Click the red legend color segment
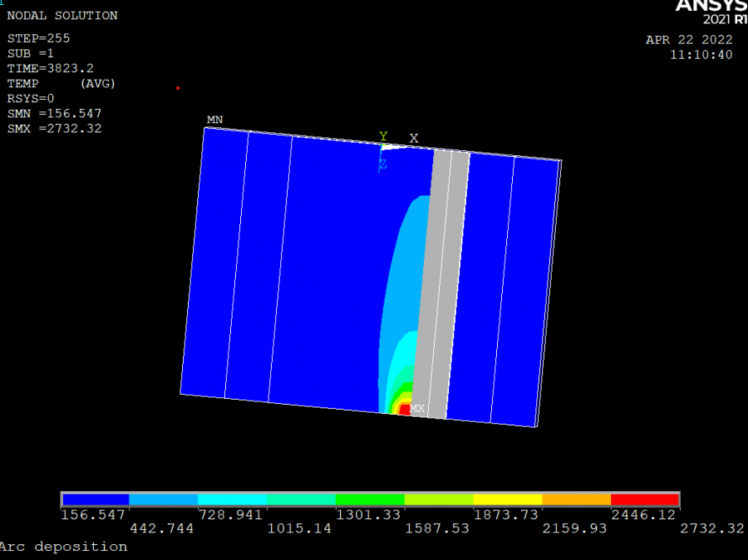 click(645, 499)
